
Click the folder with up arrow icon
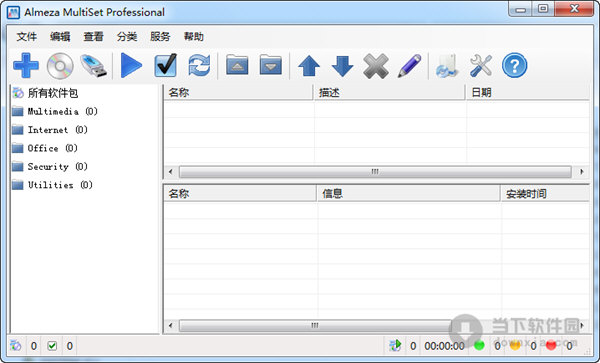point(237,65)
